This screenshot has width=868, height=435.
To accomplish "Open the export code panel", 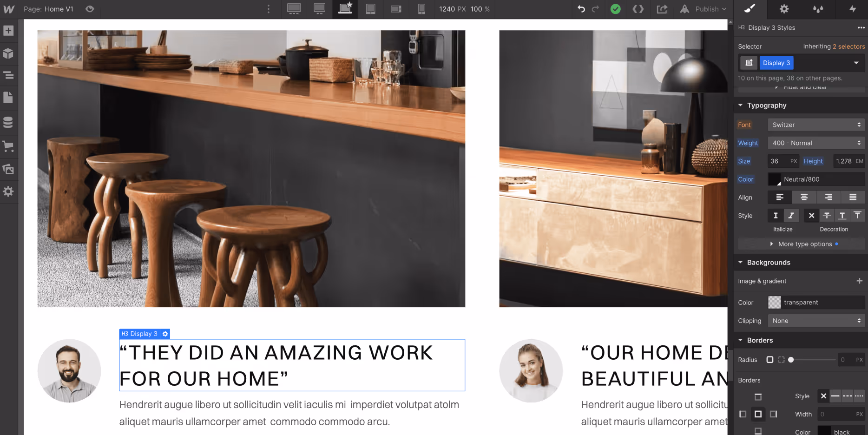I will 638,9.
